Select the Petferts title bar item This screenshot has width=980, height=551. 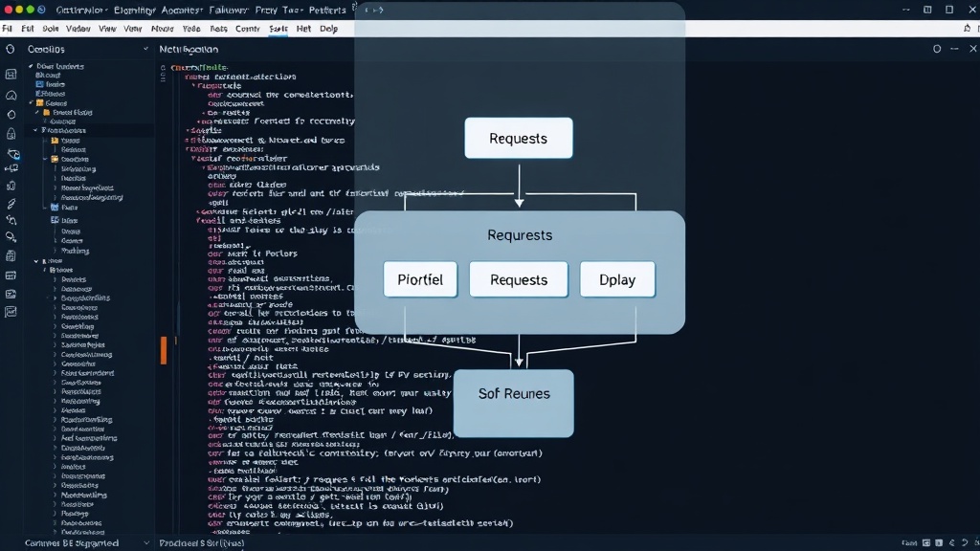327,10
